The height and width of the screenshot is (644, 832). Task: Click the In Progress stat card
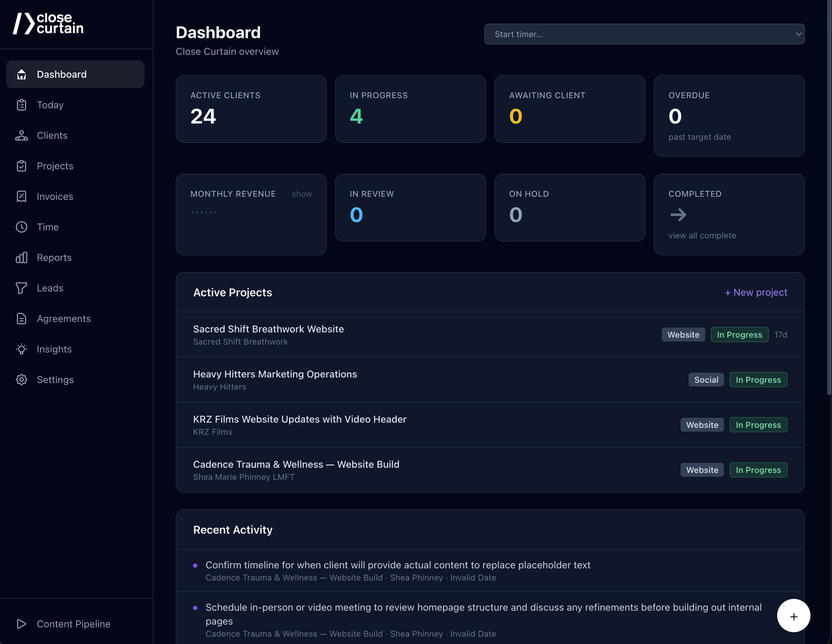tap(410, 109)
